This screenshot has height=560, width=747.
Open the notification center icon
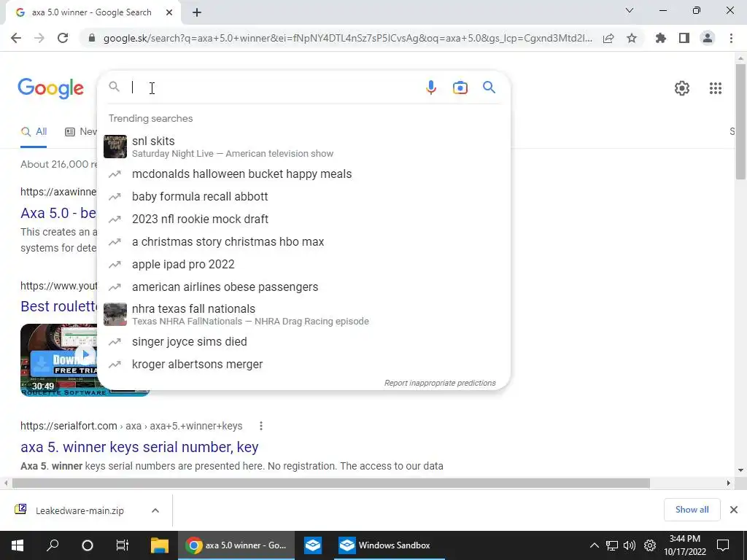(723, 545)
